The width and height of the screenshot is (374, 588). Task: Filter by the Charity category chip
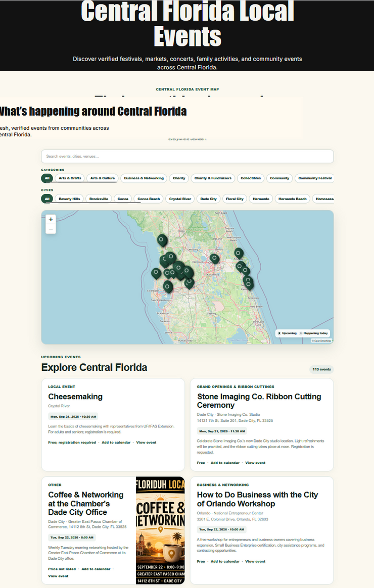click(x=179, y=178)
